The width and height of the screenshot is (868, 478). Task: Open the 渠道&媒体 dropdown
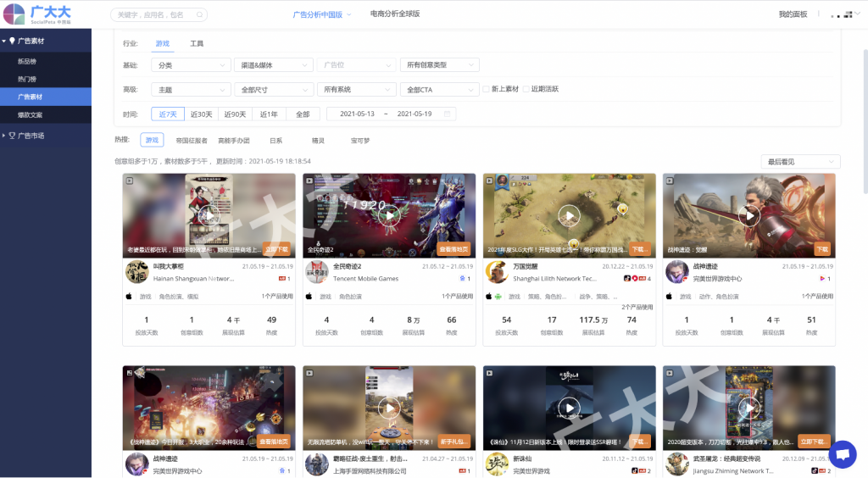pyautogui.click(x=274, y=65)
